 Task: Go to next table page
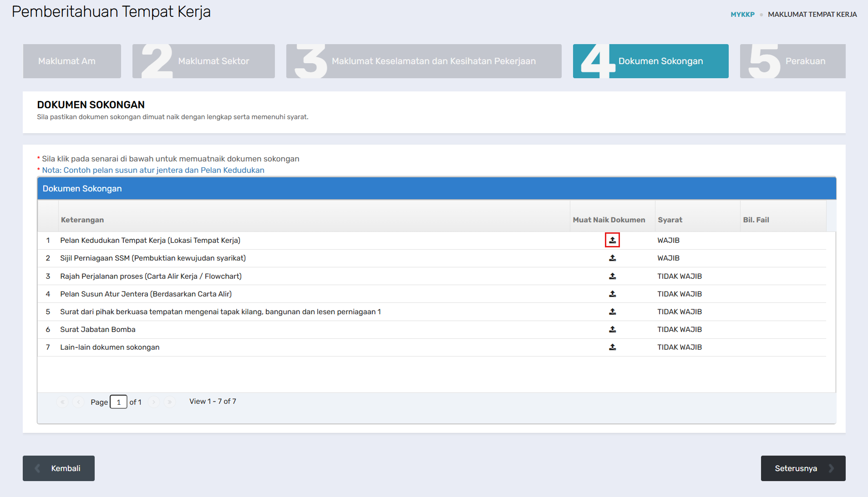tap(154, 402)
